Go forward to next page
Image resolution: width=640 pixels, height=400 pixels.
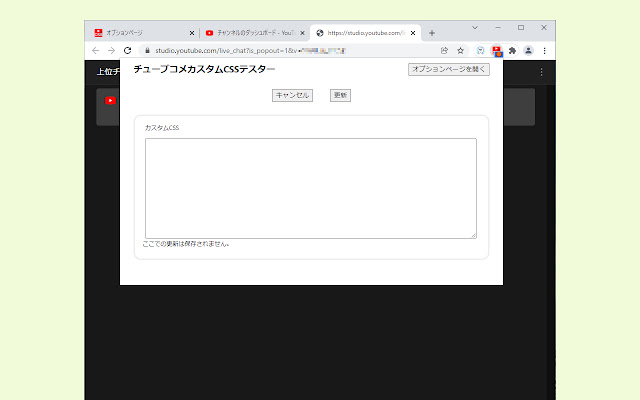(x=111, y=51)
